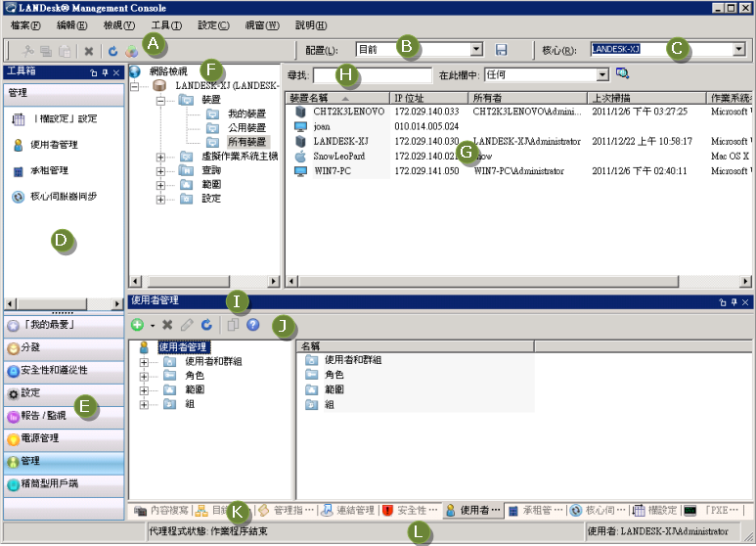Expand the 角色 node in user tree
Image resolution: width=756 pixels, height=546 pixels.
pyautogui.click(x=144, y=376)
